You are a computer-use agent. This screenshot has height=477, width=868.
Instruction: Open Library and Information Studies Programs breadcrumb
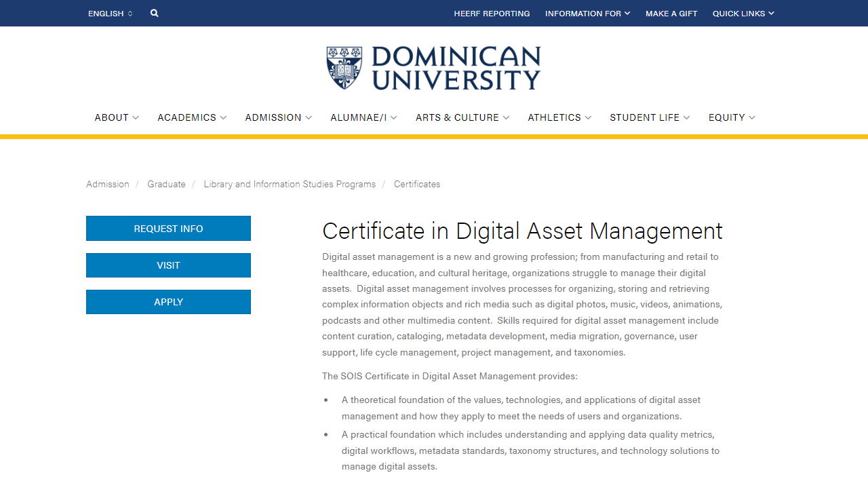point(290,184)
